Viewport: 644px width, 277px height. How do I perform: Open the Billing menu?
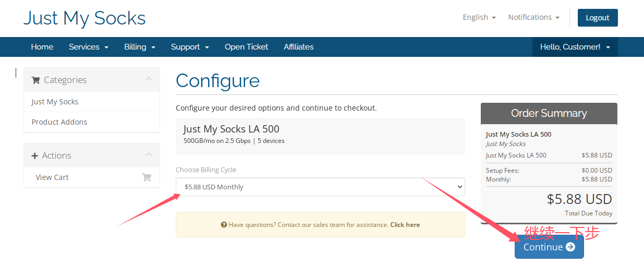pyautogui.click(x=140, y=47)
